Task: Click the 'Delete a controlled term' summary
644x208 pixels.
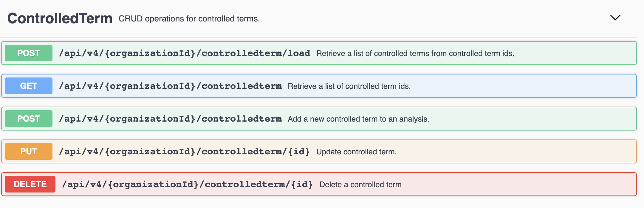Action: point(360,185)
